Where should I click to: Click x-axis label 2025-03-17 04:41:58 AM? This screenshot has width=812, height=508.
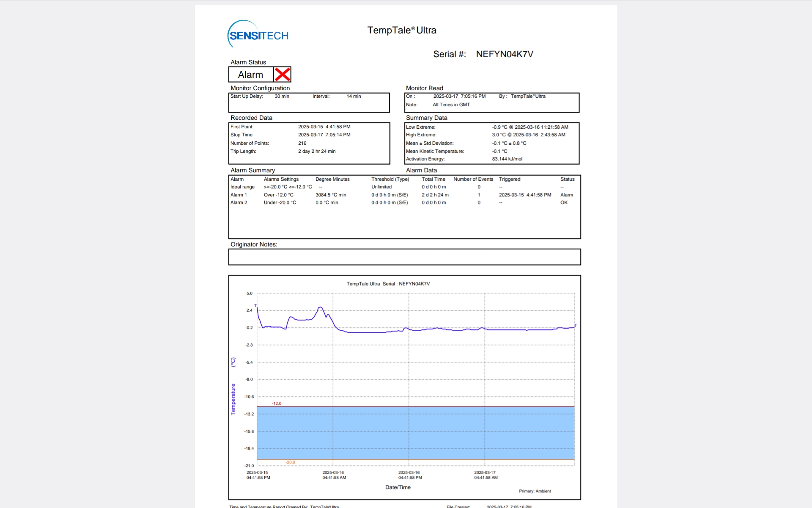pyautogui.click(x=486, y=475)
